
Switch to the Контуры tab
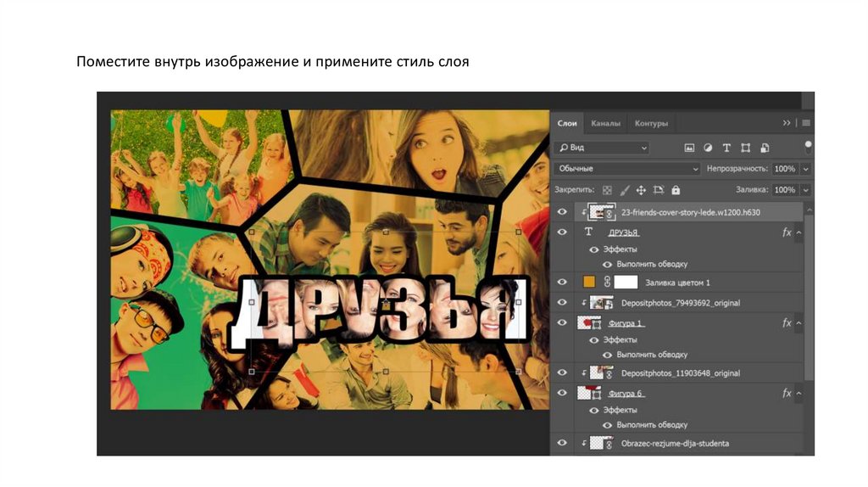click(x=651, y=124)
